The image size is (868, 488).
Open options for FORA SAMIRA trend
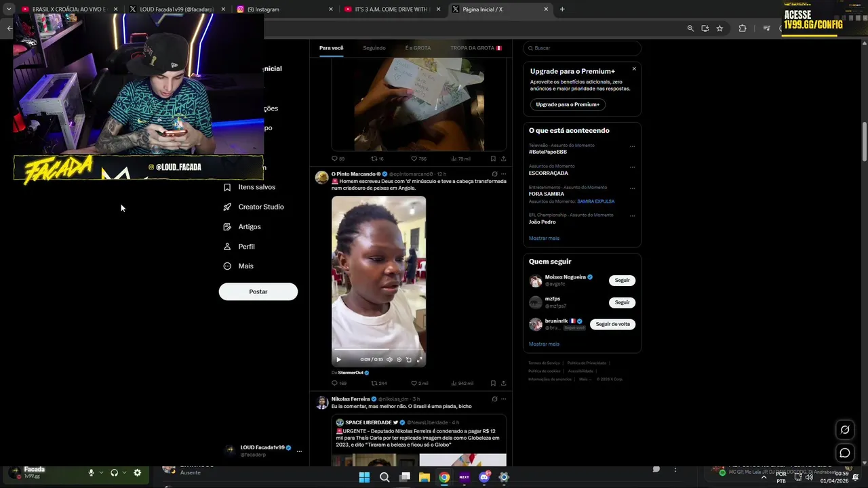click(x=632, y=188)
